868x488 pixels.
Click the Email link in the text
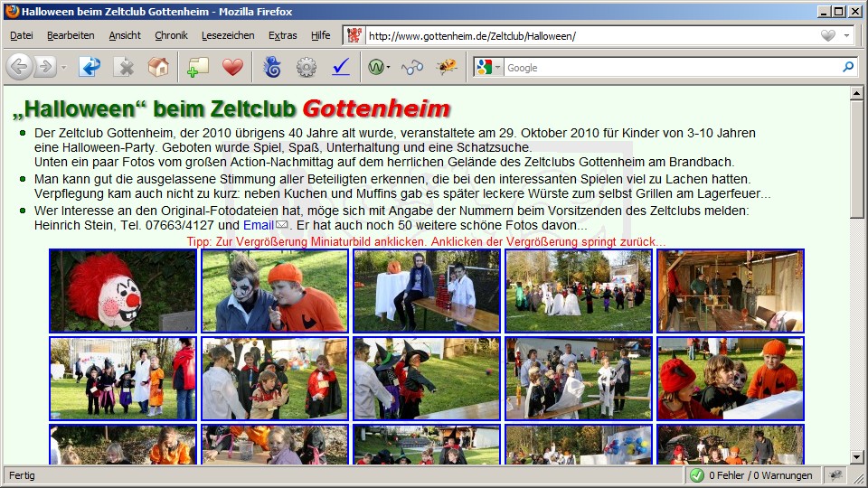tap(259, 225)
